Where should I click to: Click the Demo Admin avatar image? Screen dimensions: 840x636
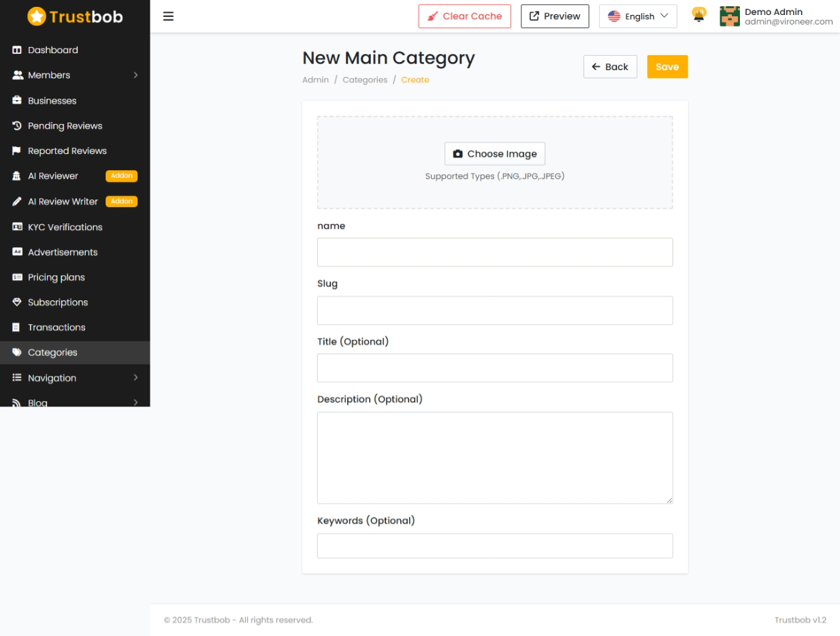pyautogui.click(x=730, y=16)
